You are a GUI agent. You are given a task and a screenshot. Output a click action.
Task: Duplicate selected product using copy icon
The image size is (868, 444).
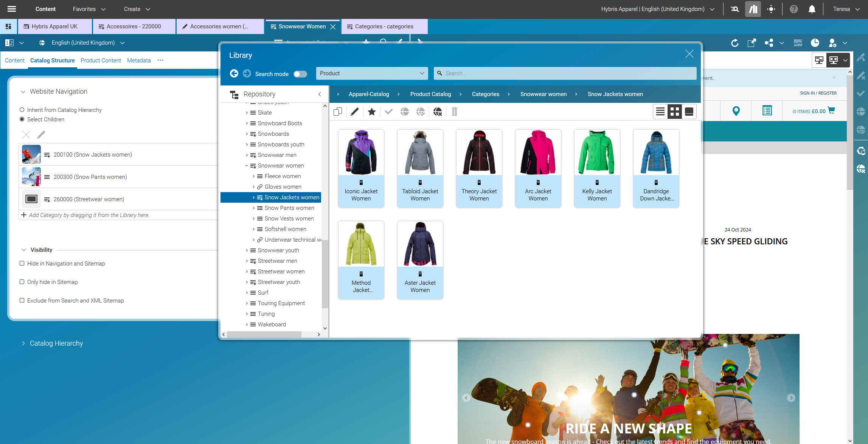[337, 112]
